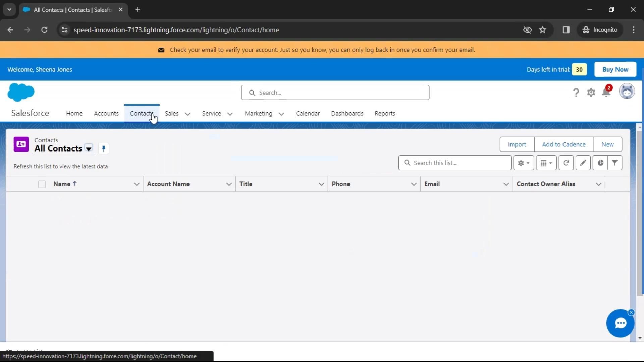Image resolution: width=644 pixels, height=362 pixels.
Task: Pin the All Contacts list view
Action: click(x=104, y=149)
